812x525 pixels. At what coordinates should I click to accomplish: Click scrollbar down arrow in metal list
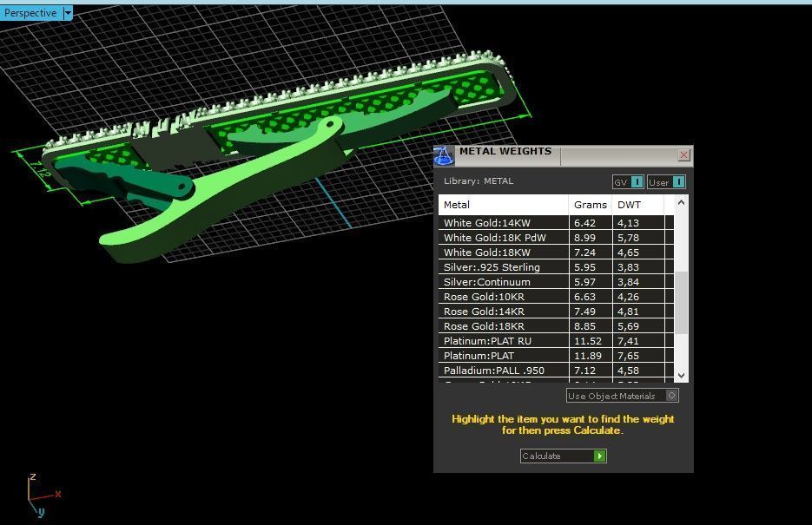click(682, 375)
